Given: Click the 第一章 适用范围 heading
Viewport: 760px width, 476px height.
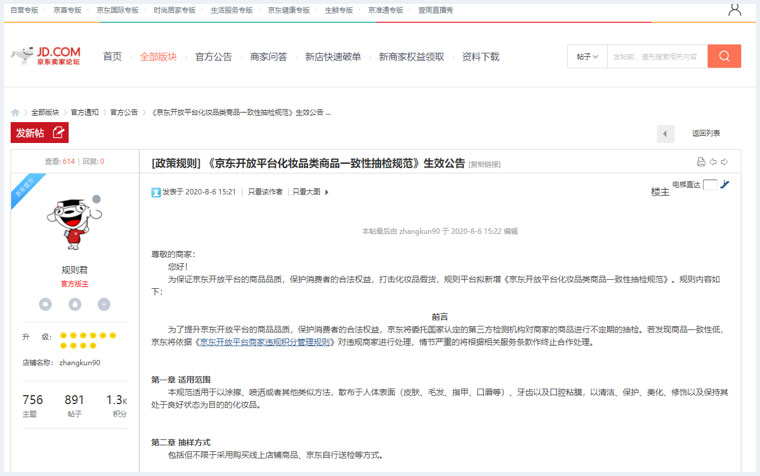Looking at the screenshot, I should (x=181, y=380).
